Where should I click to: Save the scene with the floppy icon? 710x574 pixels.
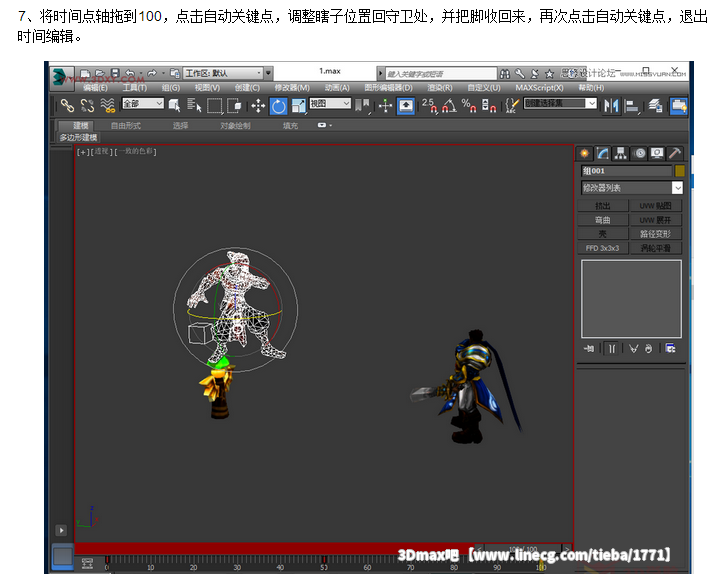point(115,73)
